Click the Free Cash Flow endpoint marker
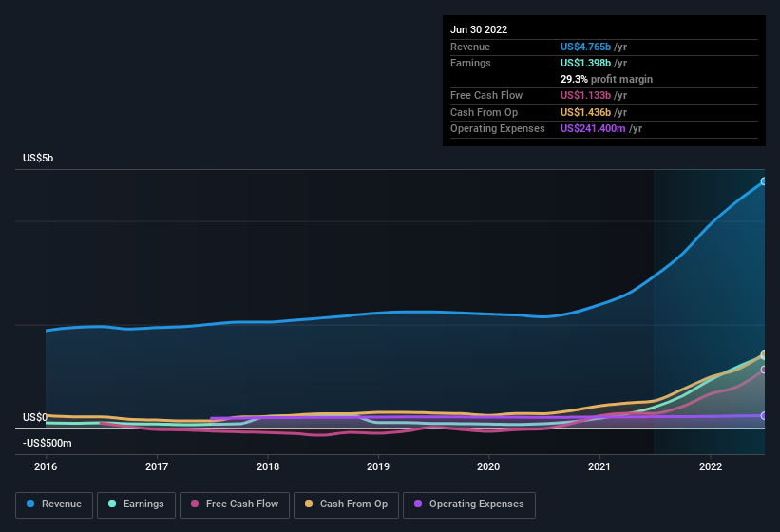780x532 pixels. point(764,370)
